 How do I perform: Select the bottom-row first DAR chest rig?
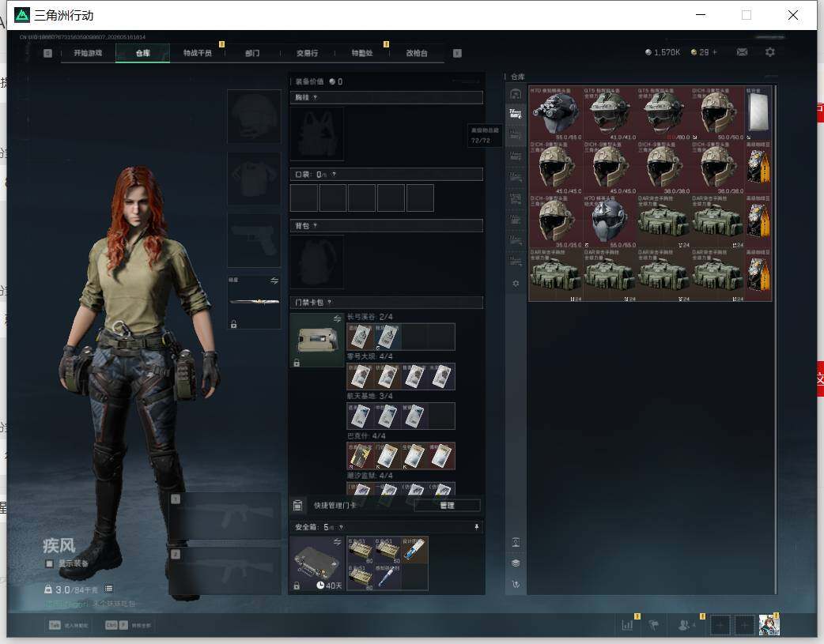click(556, 275)
